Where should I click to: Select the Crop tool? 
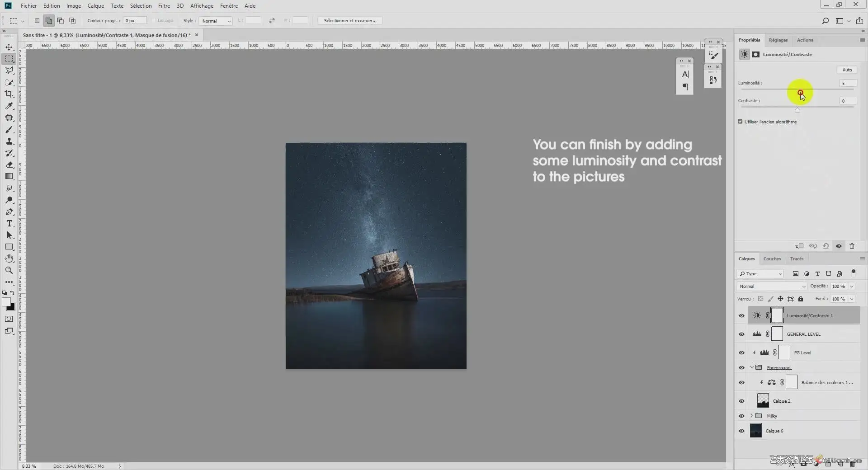9,94
